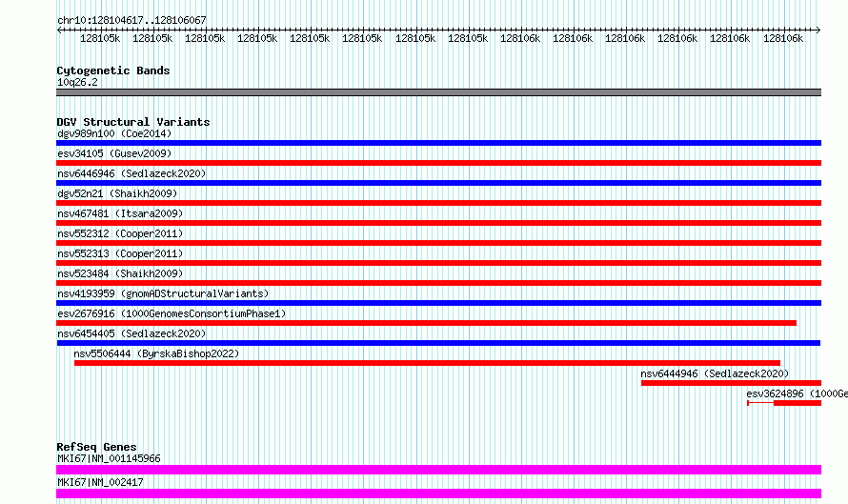The width and height of the screenshot is (848, 504).
Task: Select the red esv34105 variant bar
Action: 438,163
